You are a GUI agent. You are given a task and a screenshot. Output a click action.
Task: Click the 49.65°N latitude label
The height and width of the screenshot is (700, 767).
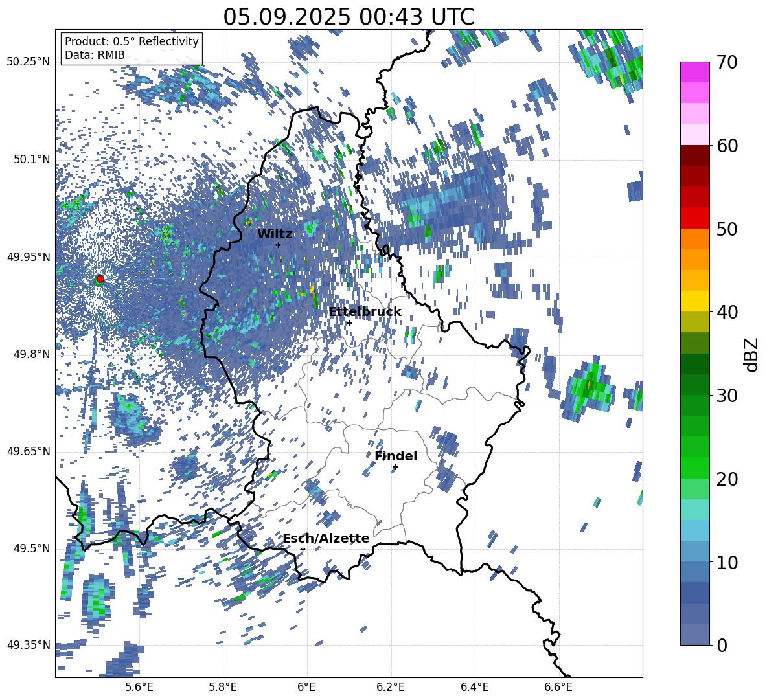[29, 451]
